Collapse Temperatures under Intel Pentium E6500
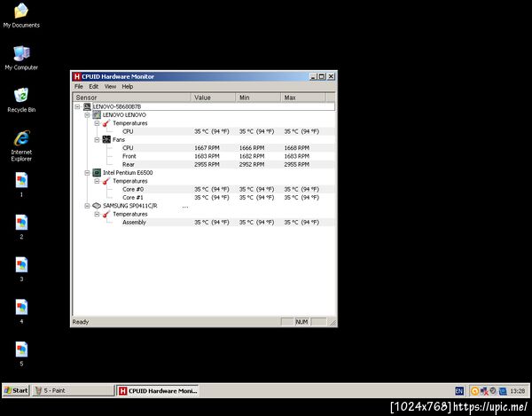This screenshot has width=532, height=416. click(x=97, y=181)
